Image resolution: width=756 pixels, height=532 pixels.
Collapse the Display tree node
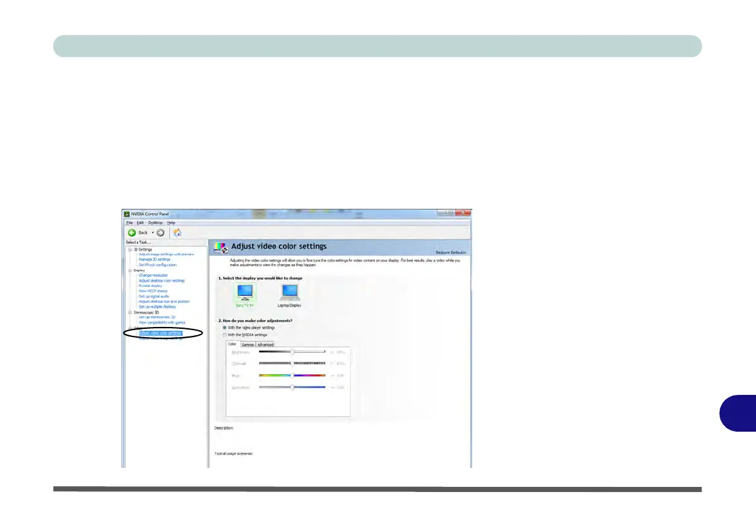[130, 270]
